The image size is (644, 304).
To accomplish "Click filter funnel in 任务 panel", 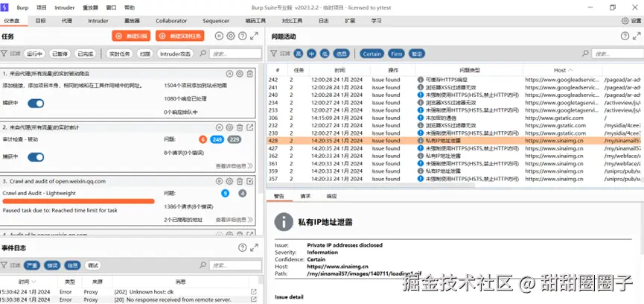I will coord(4,54).
